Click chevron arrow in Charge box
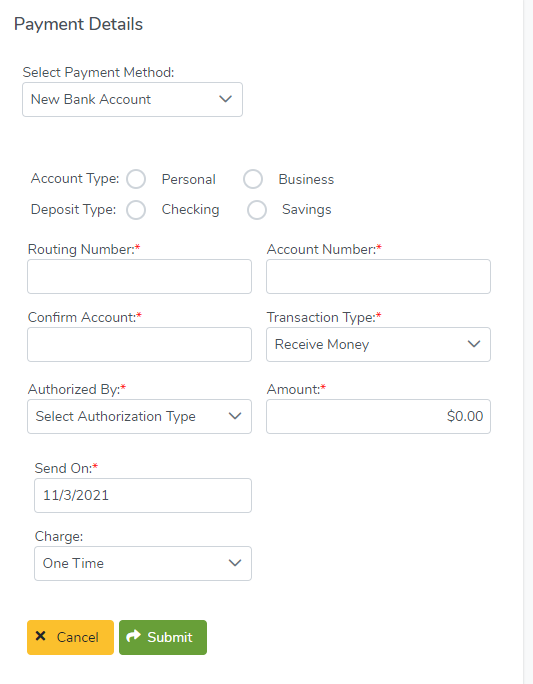This screenshot has width=533, height=684. click(235, 563)
